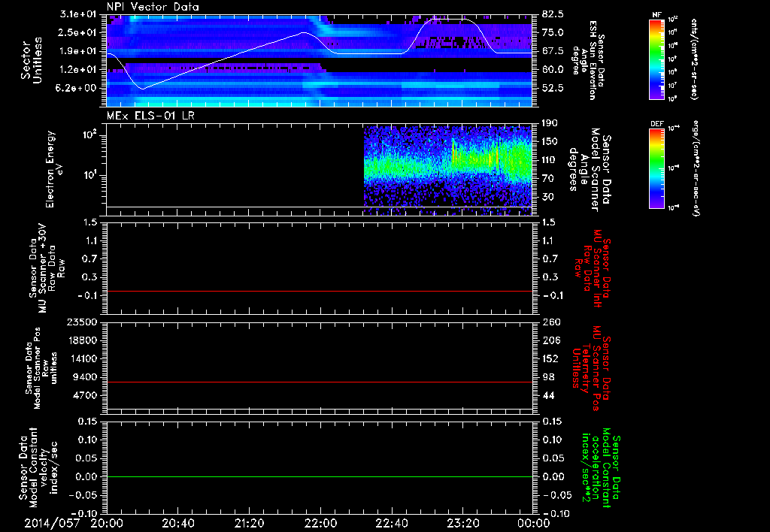770x532 pixels.
Task: Click the 23:20 time axis tick label
Action: [x=462, y=522]
